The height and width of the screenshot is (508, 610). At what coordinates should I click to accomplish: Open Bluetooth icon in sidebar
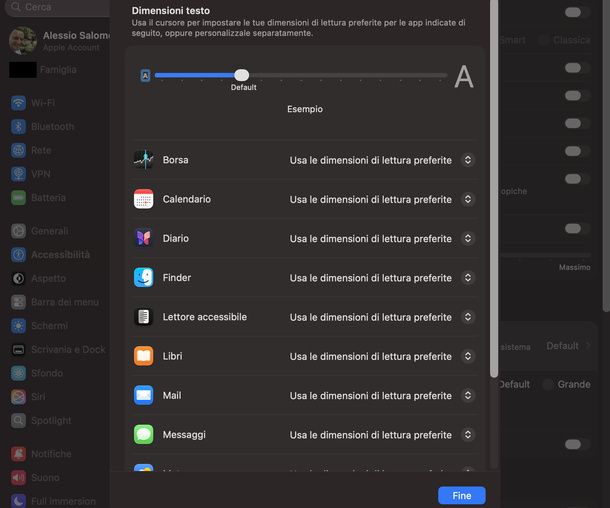pos(18,126)
